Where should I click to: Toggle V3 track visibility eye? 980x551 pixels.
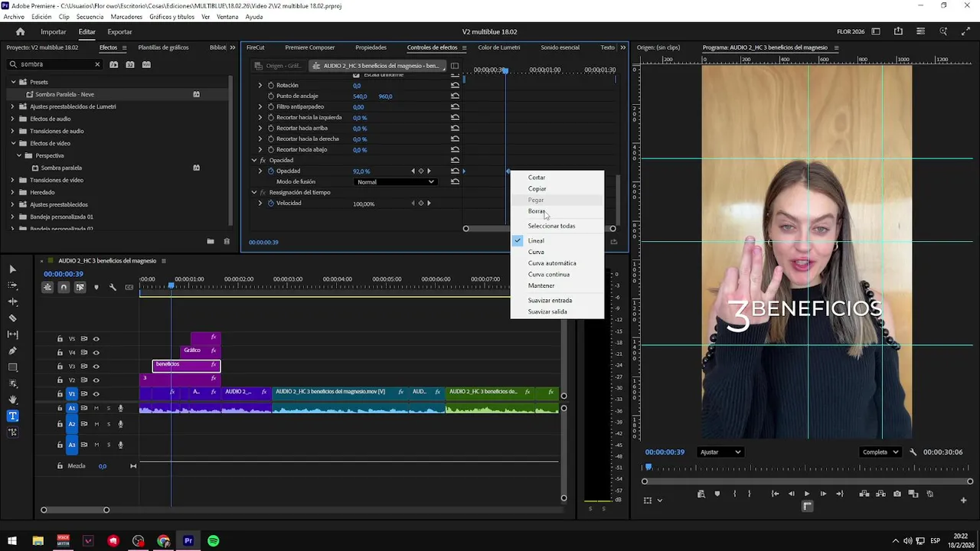[x=96, y=366]
